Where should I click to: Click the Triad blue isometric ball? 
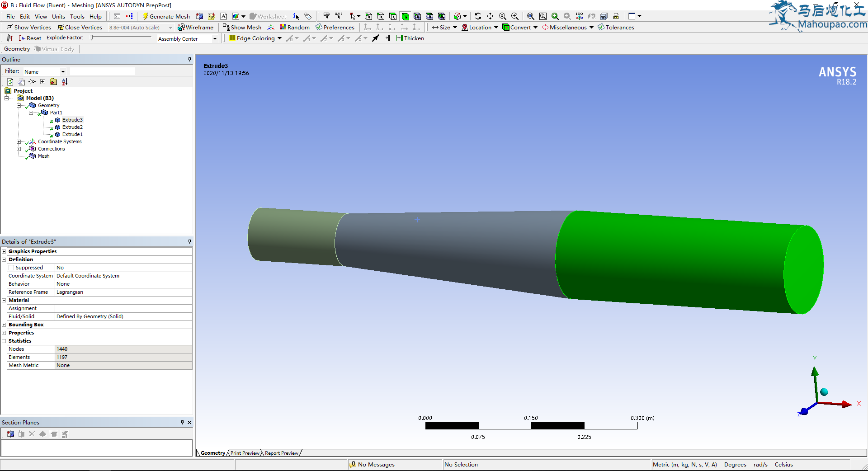(824, 392)
